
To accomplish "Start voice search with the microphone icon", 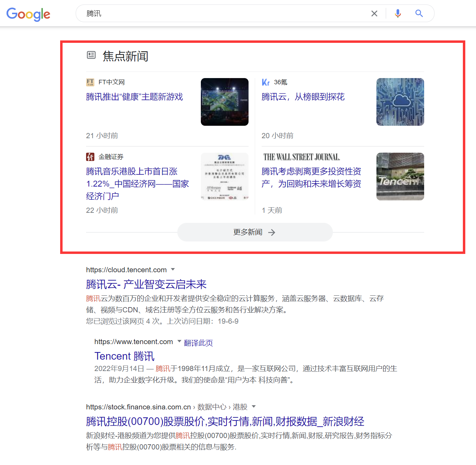I will pos(398,13).
